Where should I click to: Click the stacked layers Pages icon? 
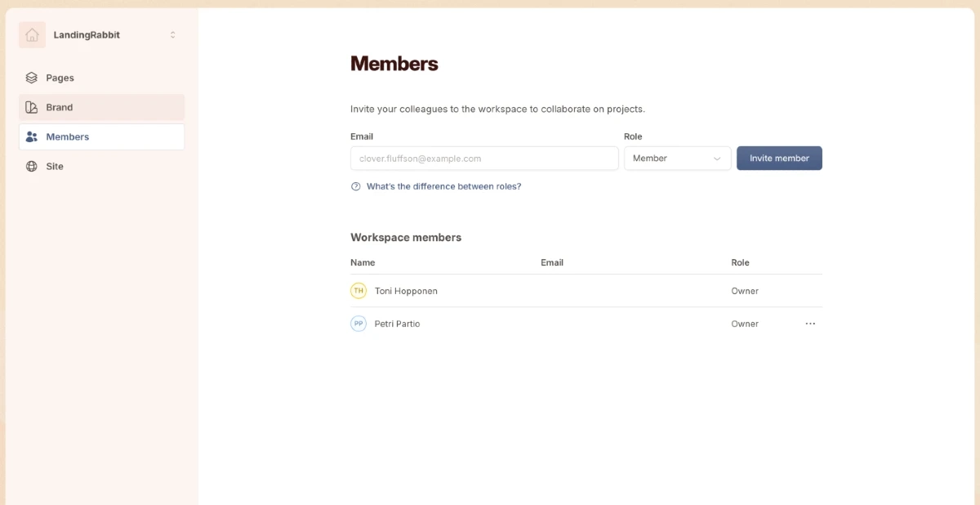click(32, 78)
